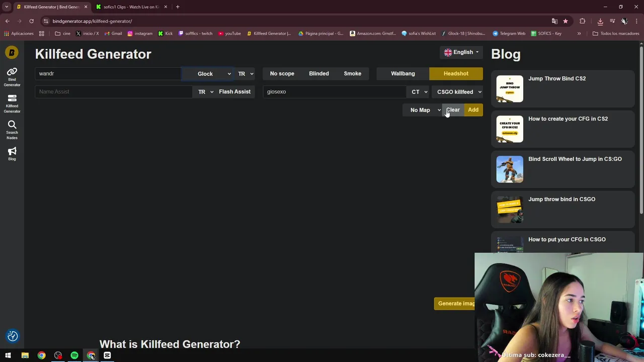The image size is (644, 362).
Task: Open the browser downloads icon
Action: [600, 21]
